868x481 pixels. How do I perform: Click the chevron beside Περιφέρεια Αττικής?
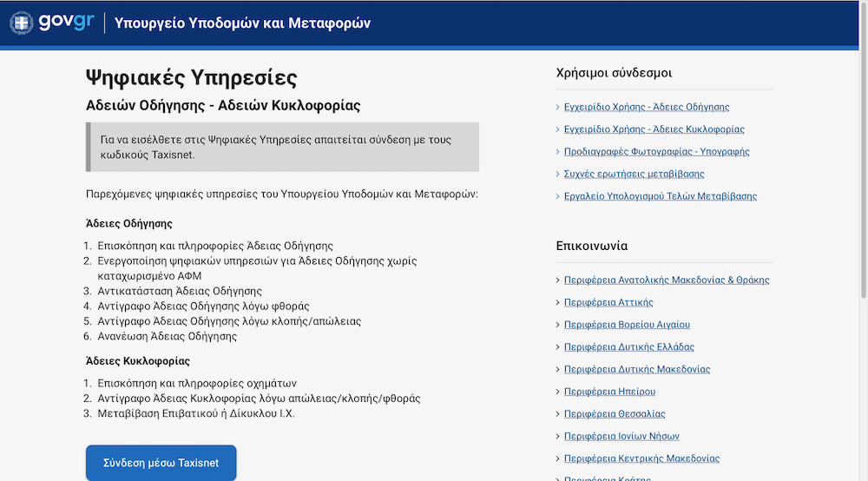[557, 303]
